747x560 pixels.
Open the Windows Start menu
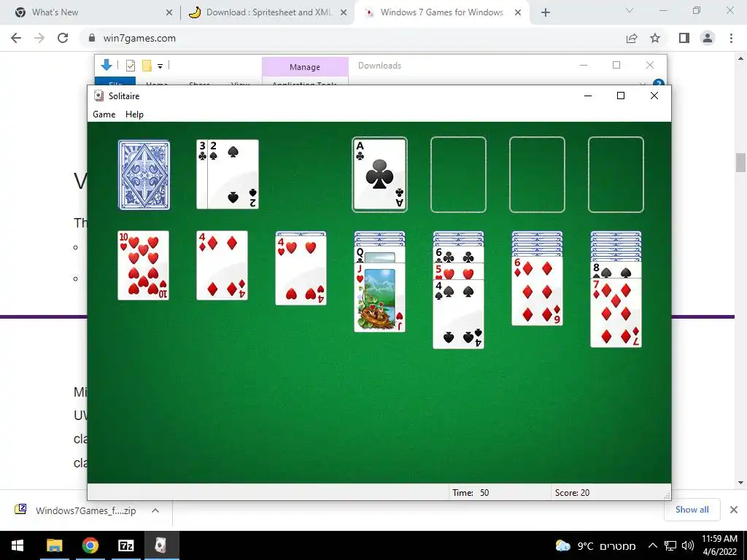tap(18, 545)
